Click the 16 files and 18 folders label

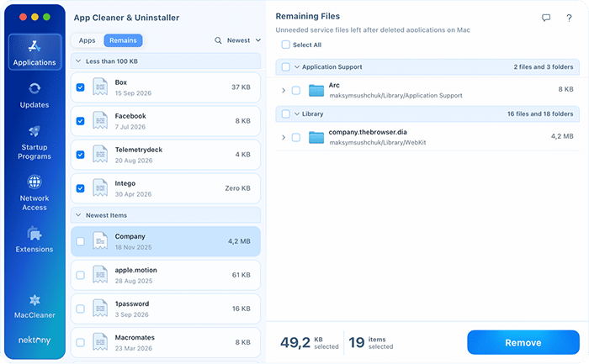point(540,113)
